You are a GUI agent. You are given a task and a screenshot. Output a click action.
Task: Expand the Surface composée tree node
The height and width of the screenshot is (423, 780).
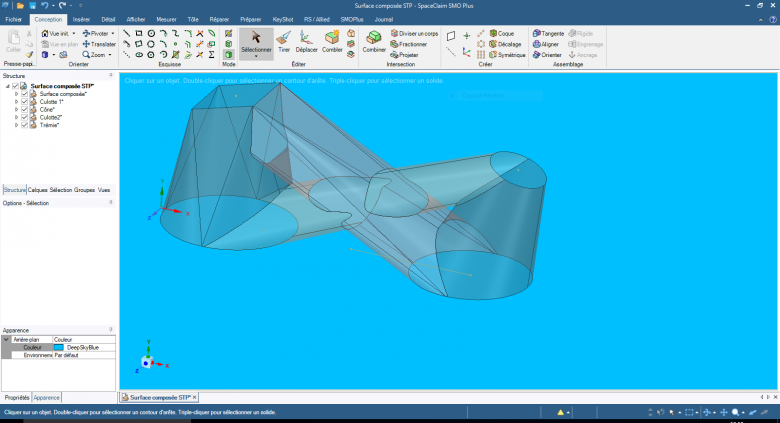coord(16,93)
